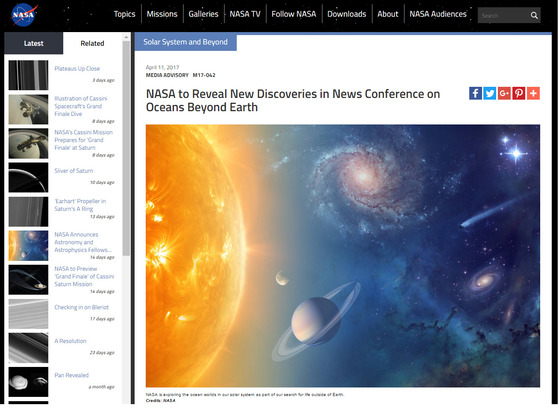The width and height of the screenshot is (559, 408).
Task: Open the NASA Audiences menu
Action: point(438,14)
